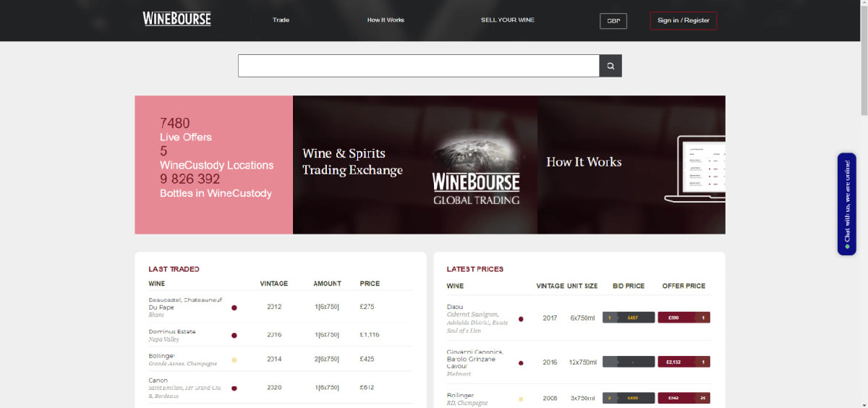Click the amount 2[6x750] cell
Viewport: 868px width, 408px height.
point(327,359)
